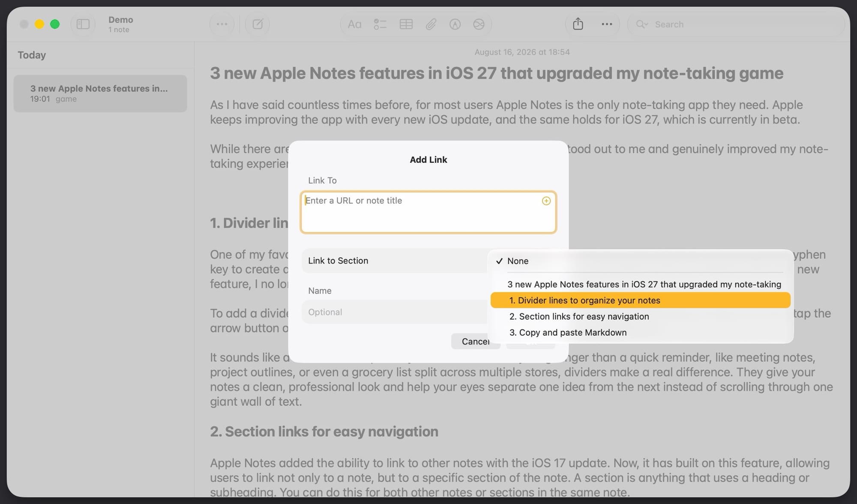
Task: Share the note with the share icon
Action: coord(578,24)
